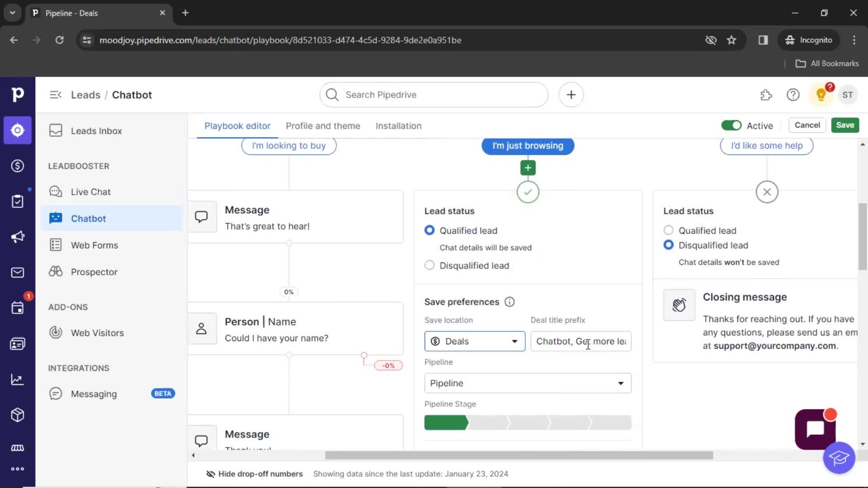Switch to the Installation tab
Viewport: 868px width, 488px height.
coord(398,126)
